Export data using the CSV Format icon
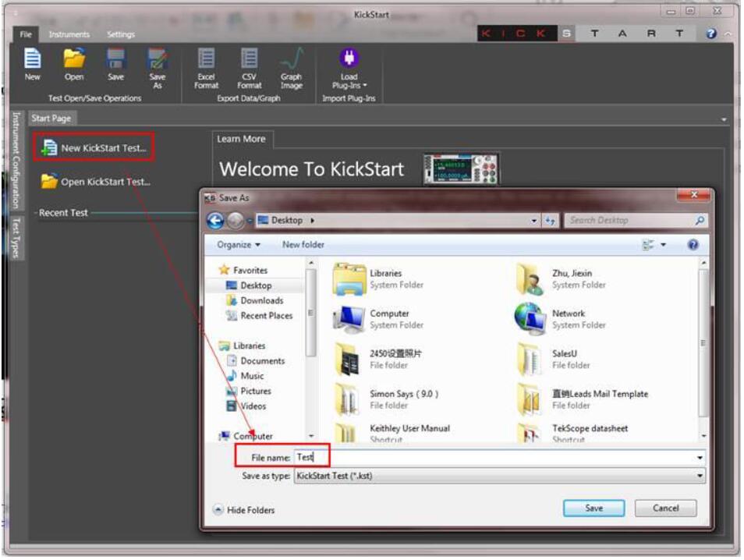Image resolution: width=744 pixels, height=560 pixels. click(249, 60)
